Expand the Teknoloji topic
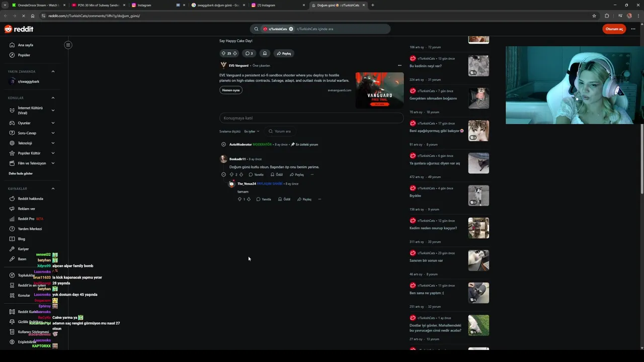The height and width of the screenshot is (362, 644). coord(53,143)
